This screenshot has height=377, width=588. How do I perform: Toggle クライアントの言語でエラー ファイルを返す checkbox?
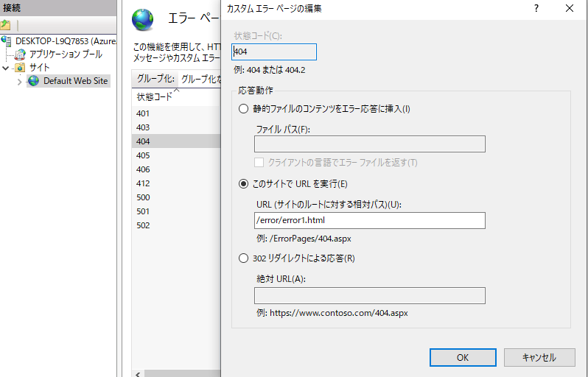coord(259,162)
